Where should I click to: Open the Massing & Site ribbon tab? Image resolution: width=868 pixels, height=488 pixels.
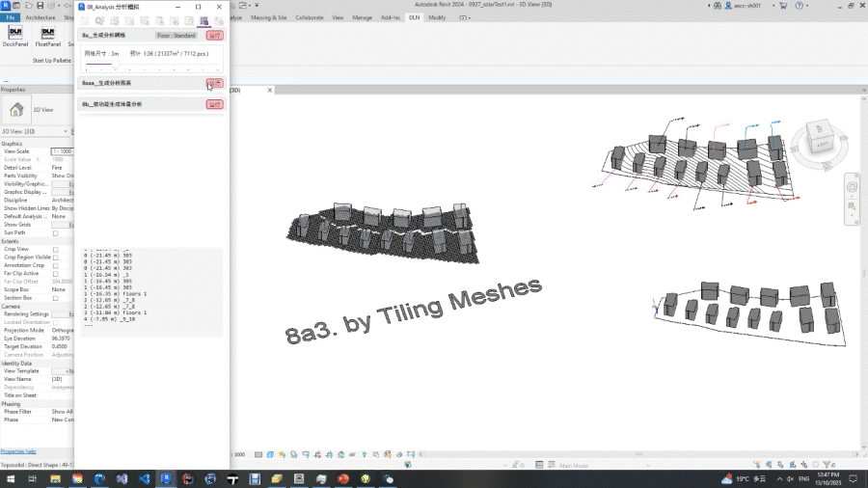[268, 17]
